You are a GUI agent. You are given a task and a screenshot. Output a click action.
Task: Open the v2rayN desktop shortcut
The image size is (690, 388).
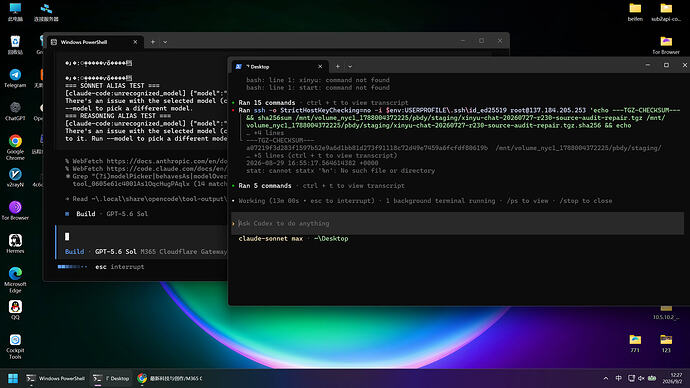tap(15, 177)
